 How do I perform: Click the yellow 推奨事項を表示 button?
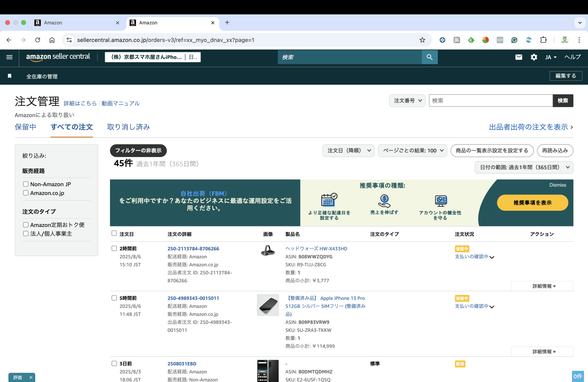click(x=532, y=203)
